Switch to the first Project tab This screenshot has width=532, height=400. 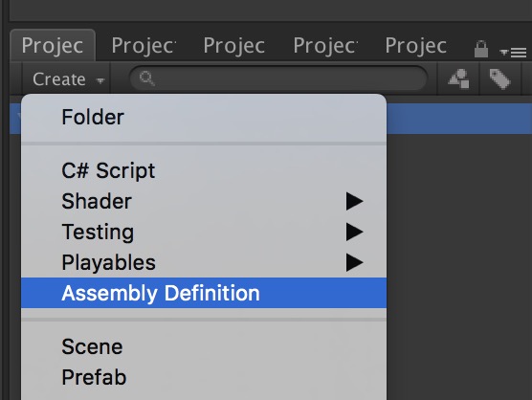coord(53,45)
